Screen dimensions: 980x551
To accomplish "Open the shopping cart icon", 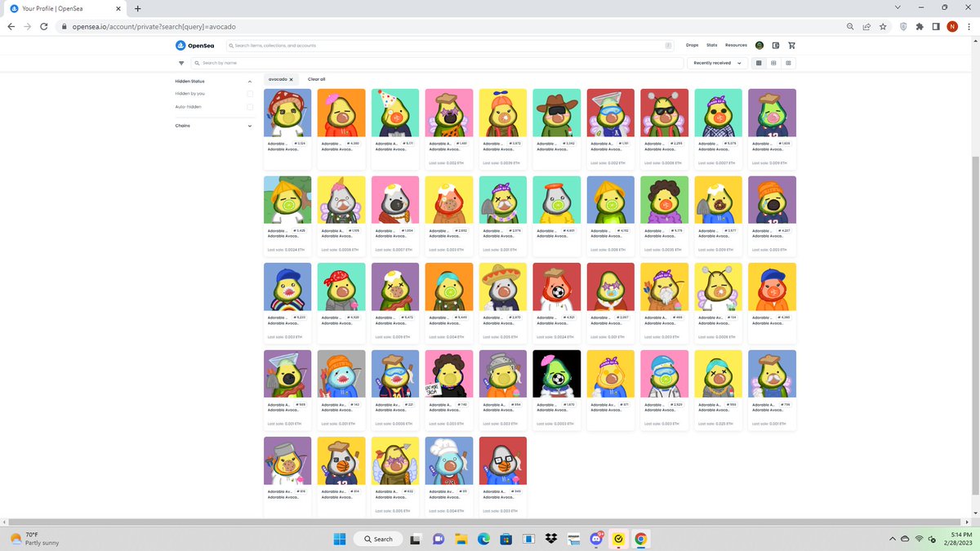I will (x=791, y=46).
